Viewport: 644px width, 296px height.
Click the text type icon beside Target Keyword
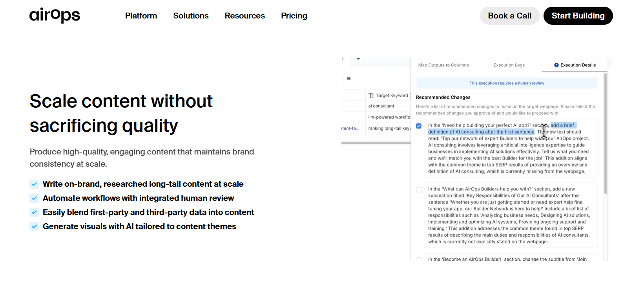click(x=371, y=96)
